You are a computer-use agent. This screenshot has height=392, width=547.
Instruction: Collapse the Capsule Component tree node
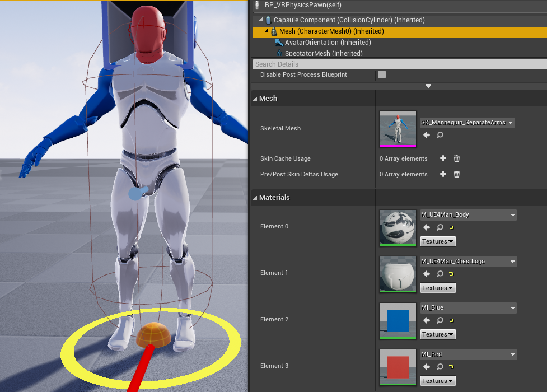pos(260,20)
